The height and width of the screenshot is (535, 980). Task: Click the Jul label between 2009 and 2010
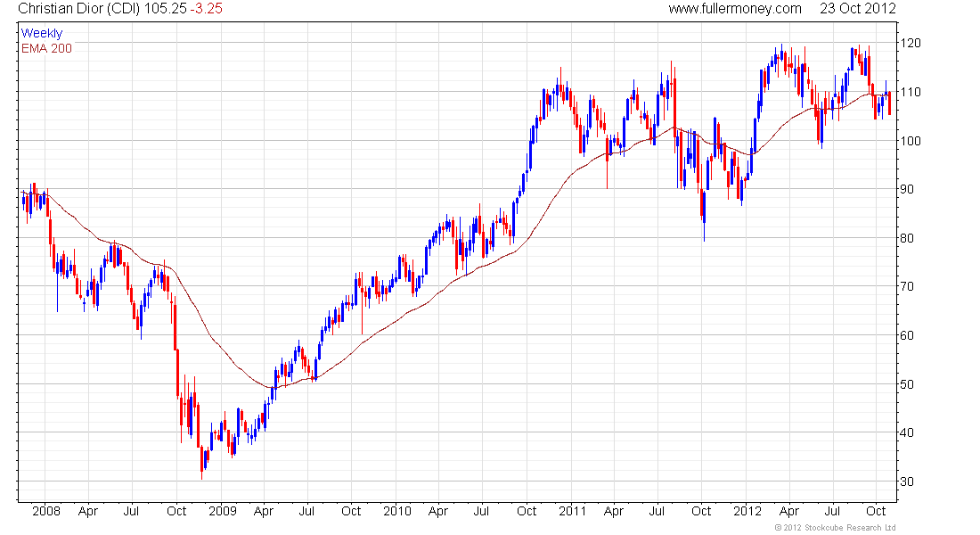coord(306,511)
